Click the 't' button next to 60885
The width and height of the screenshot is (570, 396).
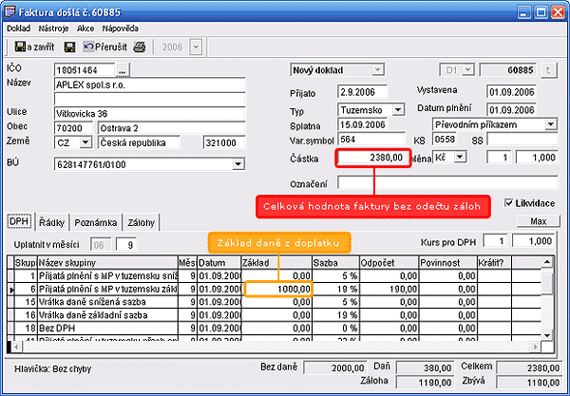coord(549,70)
